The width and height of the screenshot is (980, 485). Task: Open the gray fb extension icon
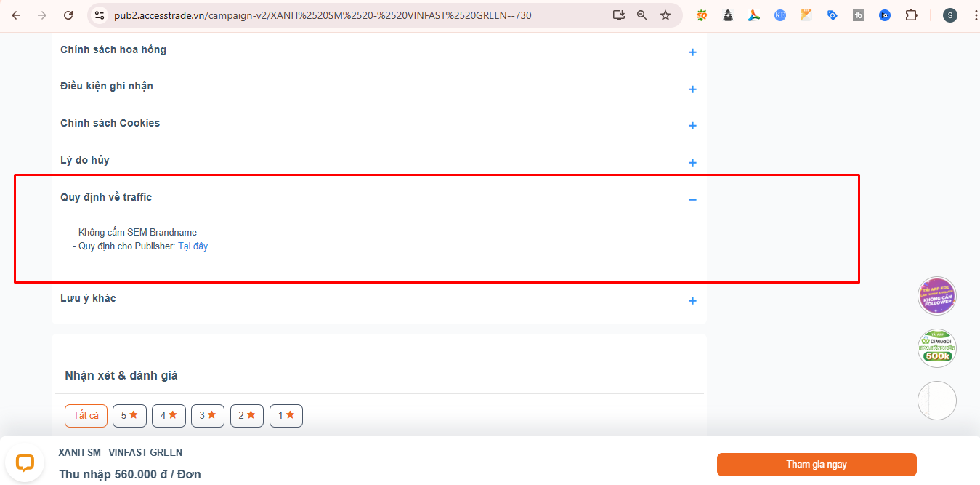pos(859,15)
